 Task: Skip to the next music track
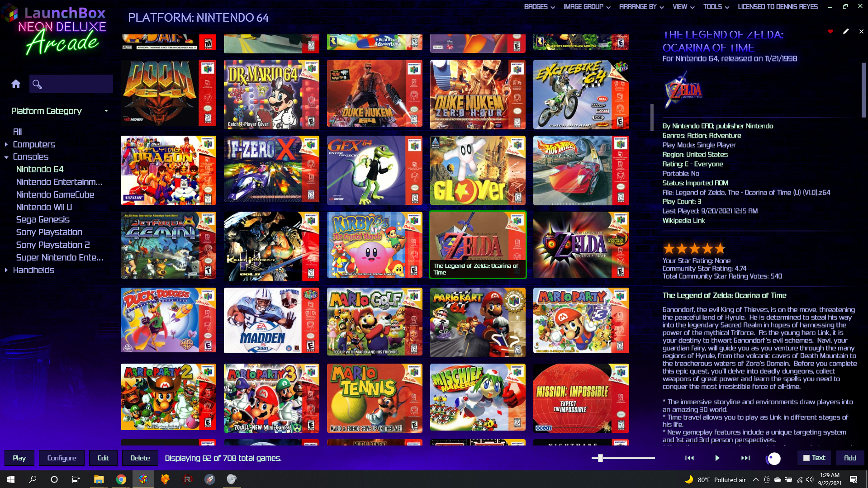pos(745,458)
